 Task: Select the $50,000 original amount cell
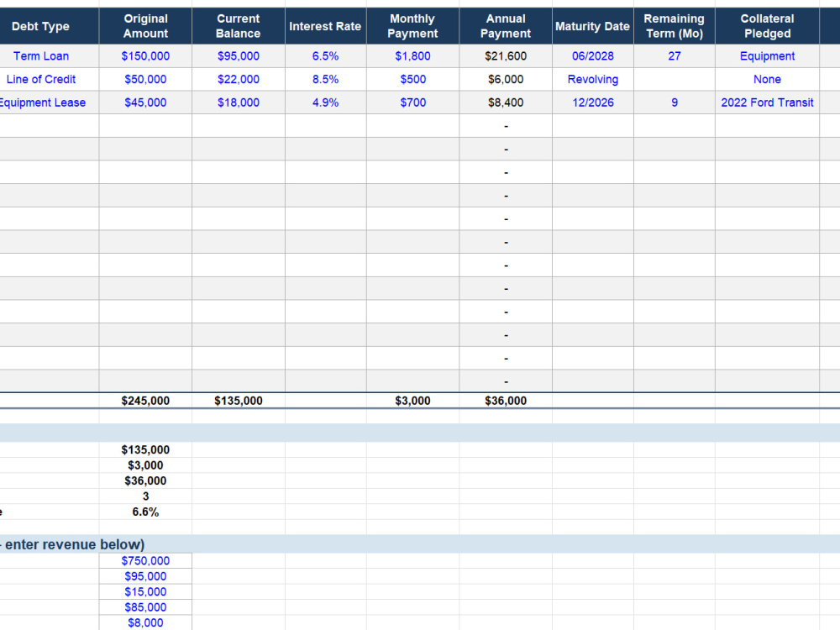coord(145,79)
